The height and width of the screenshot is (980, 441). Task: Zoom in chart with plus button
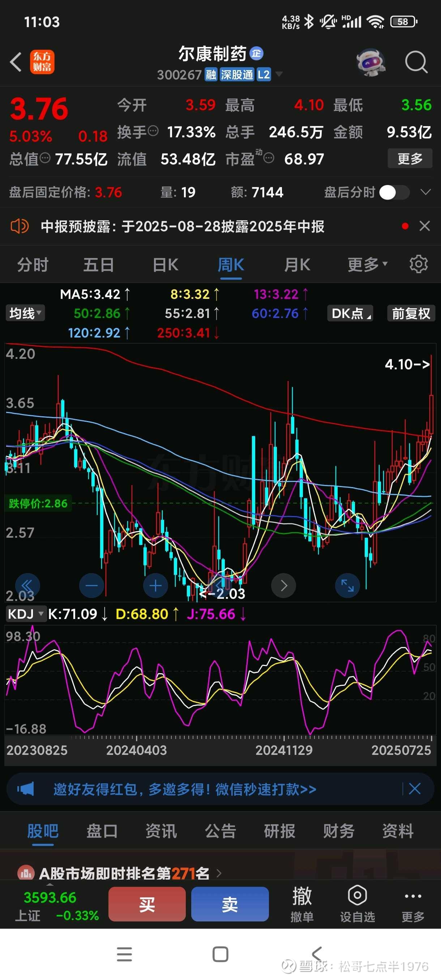pyautogui.click(x=155, y=585)
